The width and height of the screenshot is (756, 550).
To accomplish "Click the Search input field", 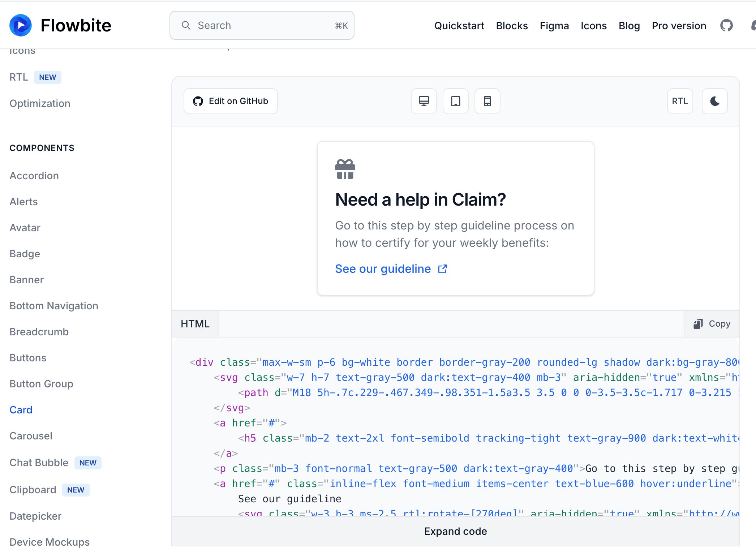I will (262, 25).
